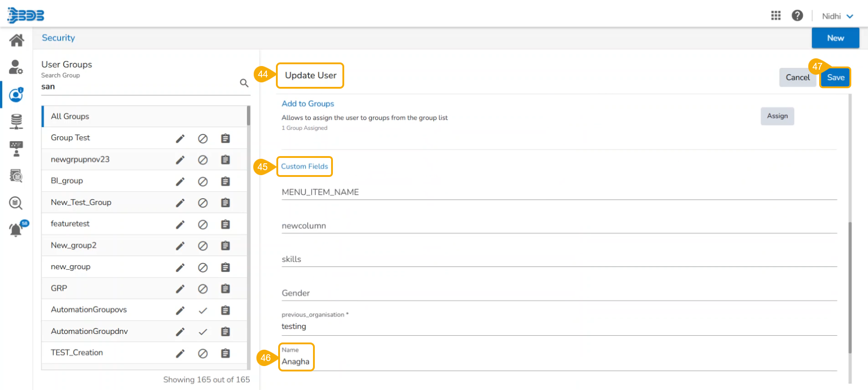Edit Group Test with pencil icon
Viewport: 868px width, 390px height.
(180, 138)
